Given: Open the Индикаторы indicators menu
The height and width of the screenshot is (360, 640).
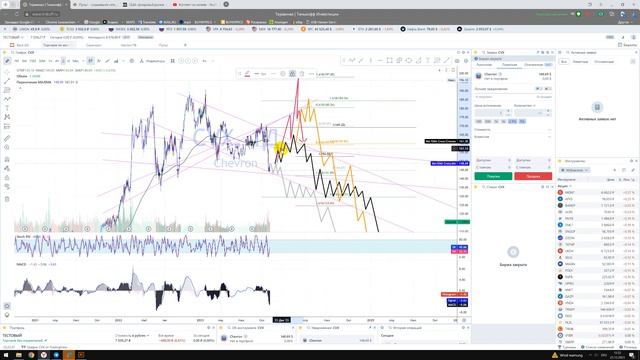Looking at the screenshot, I should pos(152,61).
